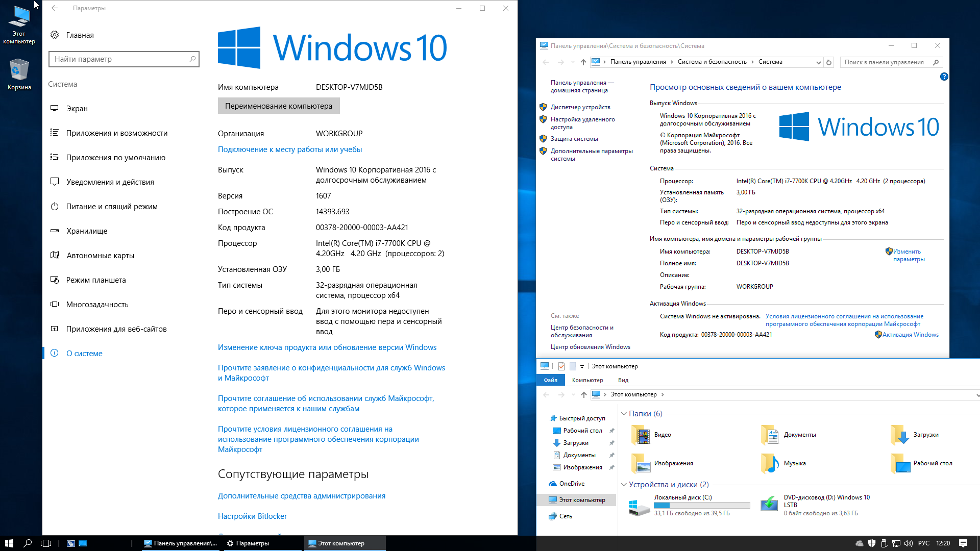Open the Хранилище storage settings
Viewport: 980px width, 551px height.
[x=87, y=231]
